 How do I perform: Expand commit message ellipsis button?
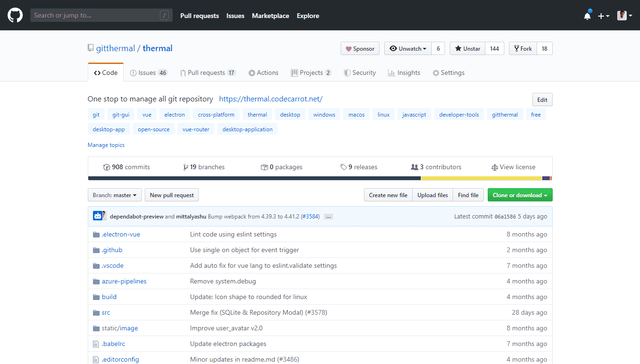329,217
